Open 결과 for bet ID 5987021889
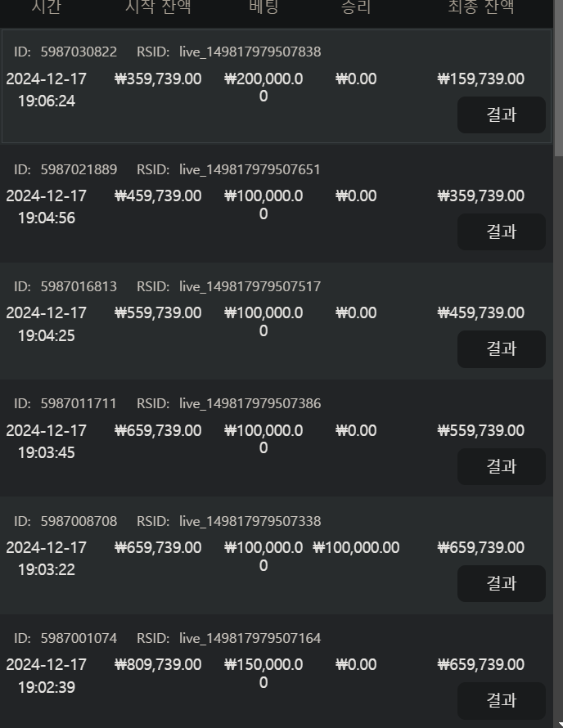 (x=502, y=231)
